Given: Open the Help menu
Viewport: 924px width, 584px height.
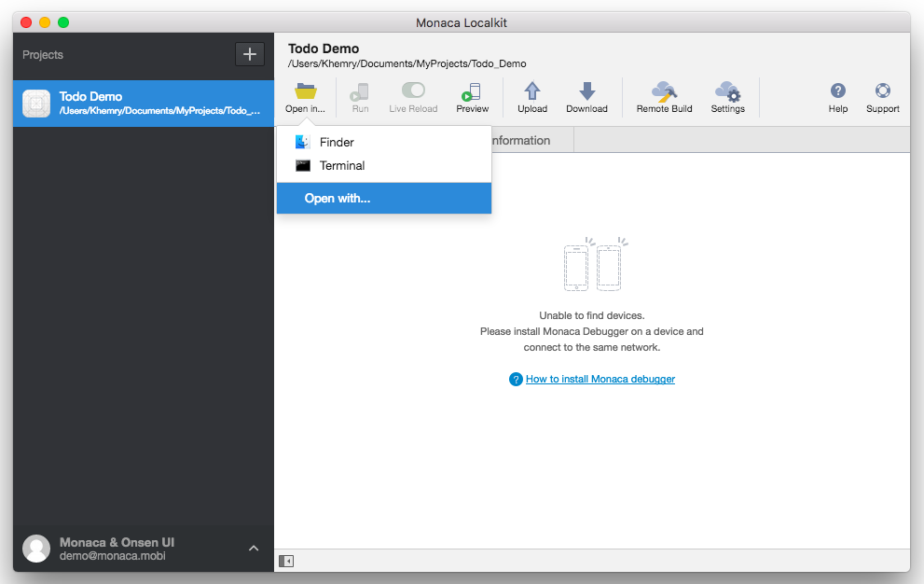Looking at the screenshot, I should (838, 98).
